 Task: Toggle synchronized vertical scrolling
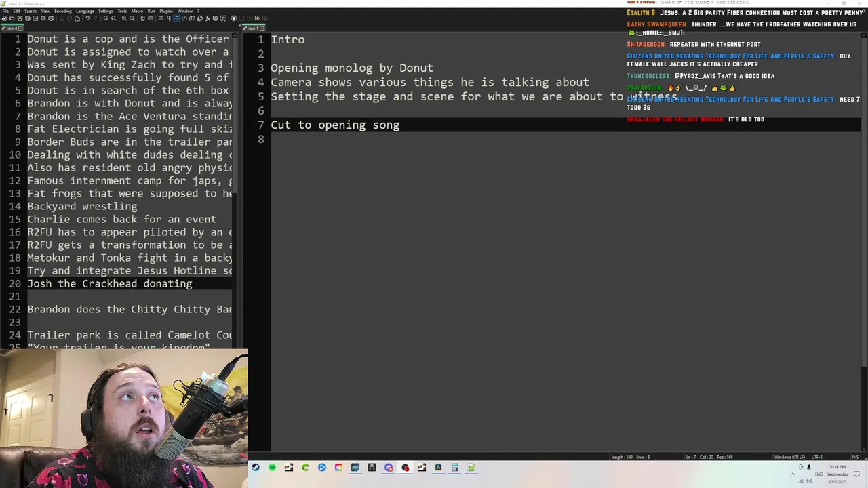coord(143,18)
